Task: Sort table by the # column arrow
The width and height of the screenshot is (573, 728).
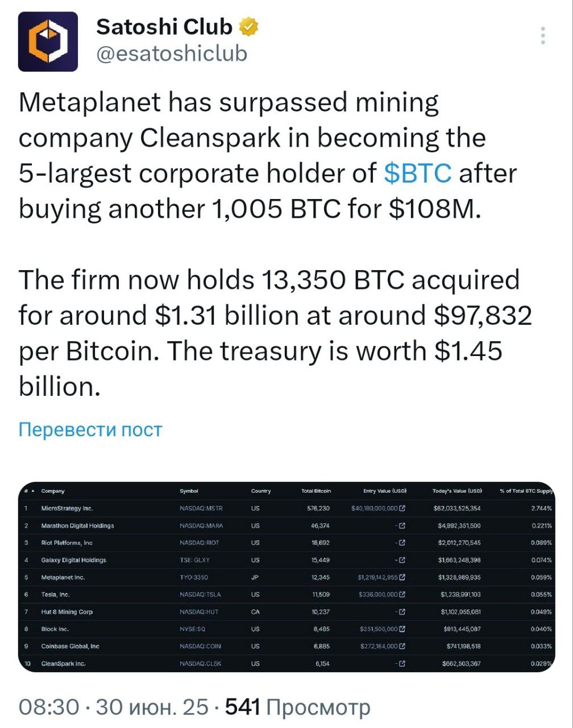Action: (32, 491)
